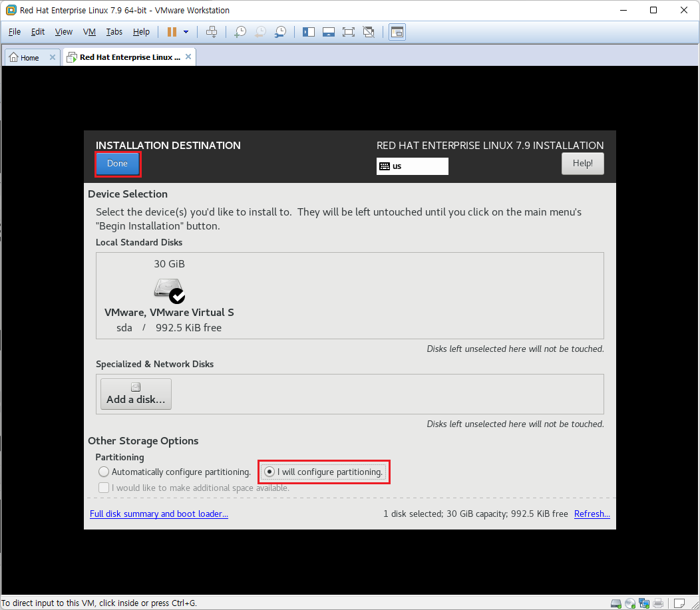Click the keyboard layout icon next to us
This screenshot has height=610, width=700.
(385, 166)
